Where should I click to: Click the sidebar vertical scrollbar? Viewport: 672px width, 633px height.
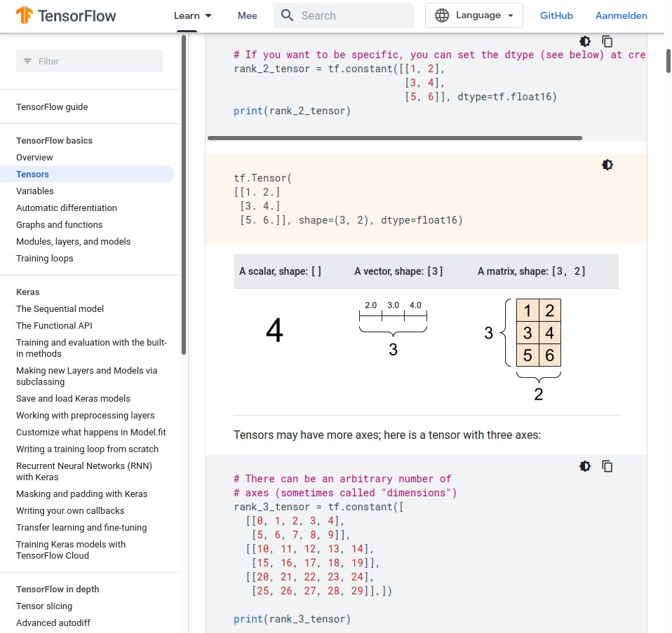pos(184,195)
